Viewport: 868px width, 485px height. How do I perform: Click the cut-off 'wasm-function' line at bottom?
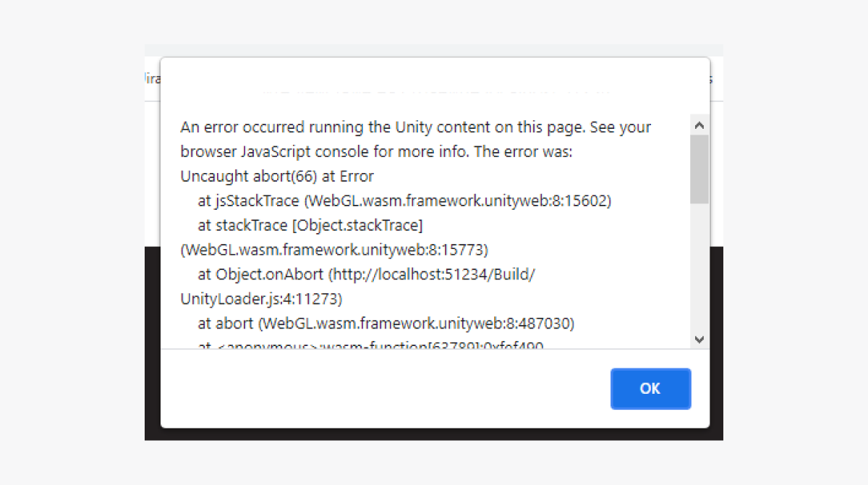click(x=370, y=345)
